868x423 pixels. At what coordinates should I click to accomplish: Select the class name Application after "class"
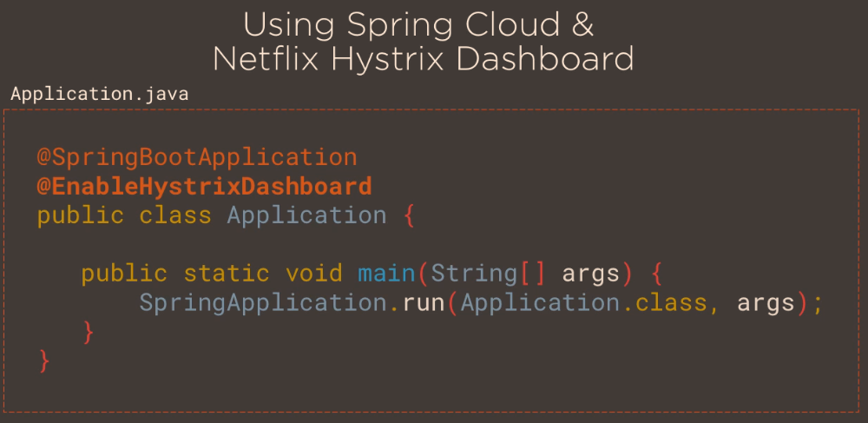tap(306, 215)
